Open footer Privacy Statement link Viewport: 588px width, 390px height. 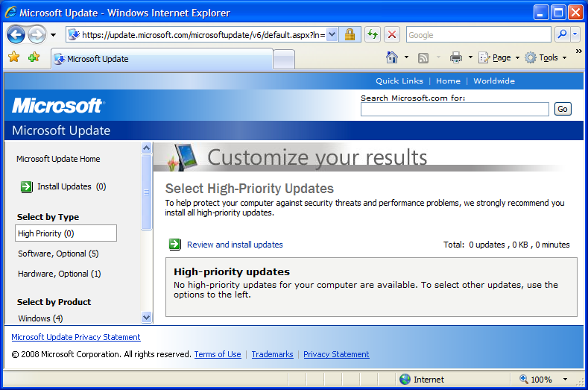tap(336, 354)
